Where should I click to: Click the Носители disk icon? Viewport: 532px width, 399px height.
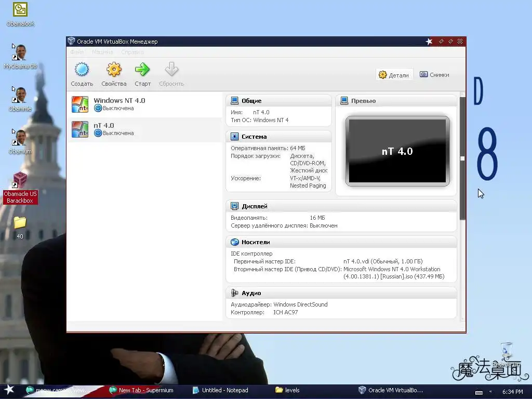[x=234, y=242]
